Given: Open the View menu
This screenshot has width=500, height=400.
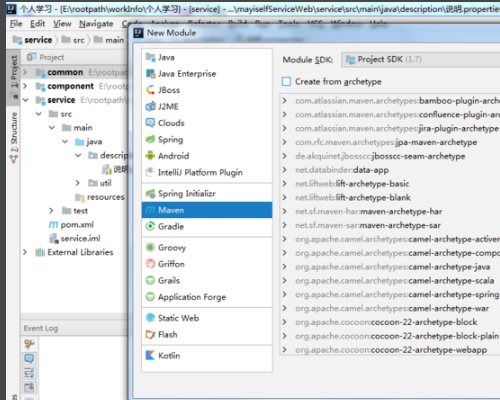Looking at the screenshot, I should [x=62, y=24].
